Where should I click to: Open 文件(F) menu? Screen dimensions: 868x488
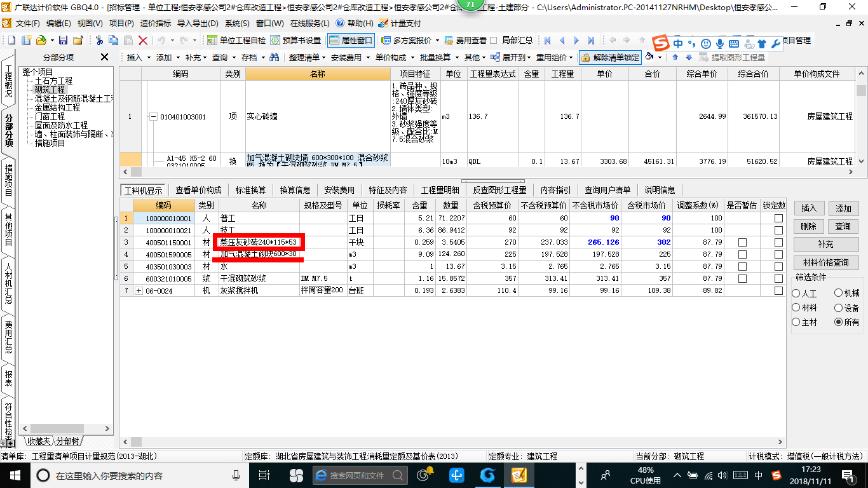pos(27,23)
